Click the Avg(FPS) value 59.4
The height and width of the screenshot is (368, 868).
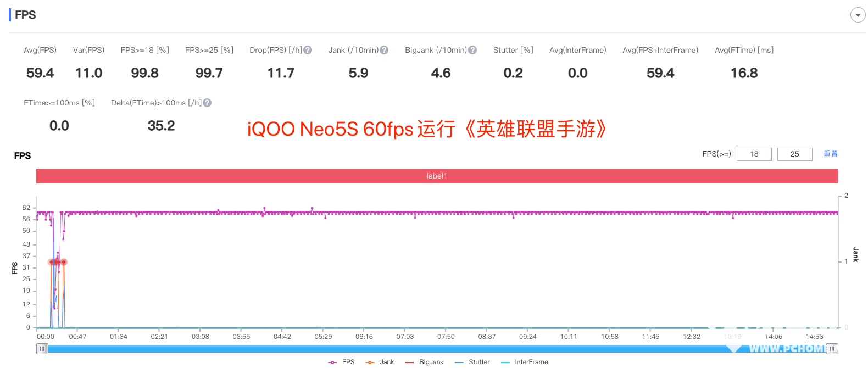click(x=40, y=73)
